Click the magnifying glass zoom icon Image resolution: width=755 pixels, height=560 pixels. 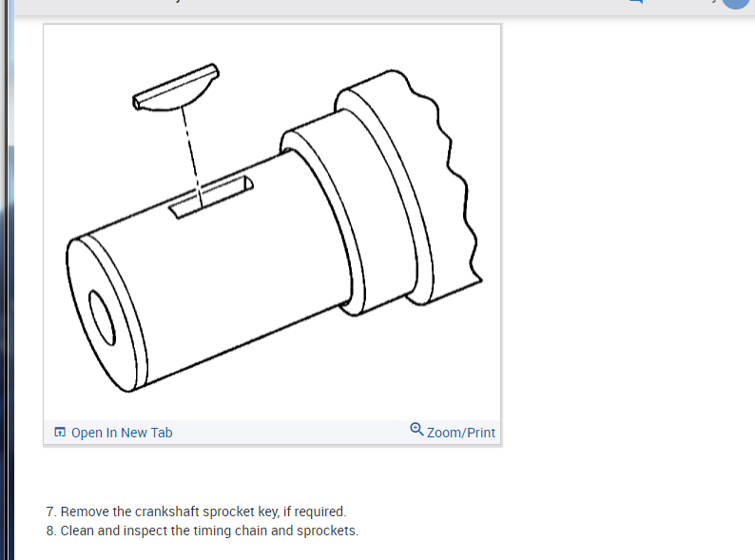click(x=416, y=430)
